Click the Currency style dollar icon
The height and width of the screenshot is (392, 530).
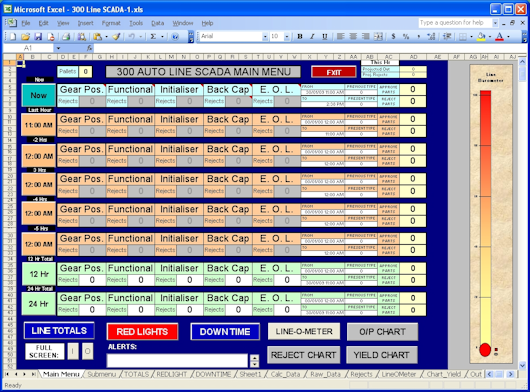tap(393, 36)
